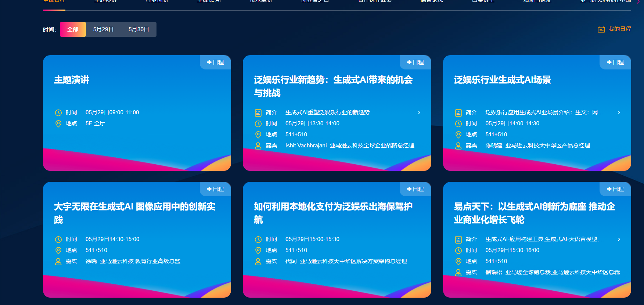Click speaker Ishit Vachhrajani 亚马逊云科技全球企业战略总经理
This screenshot has height=305, width=644.
350,146
